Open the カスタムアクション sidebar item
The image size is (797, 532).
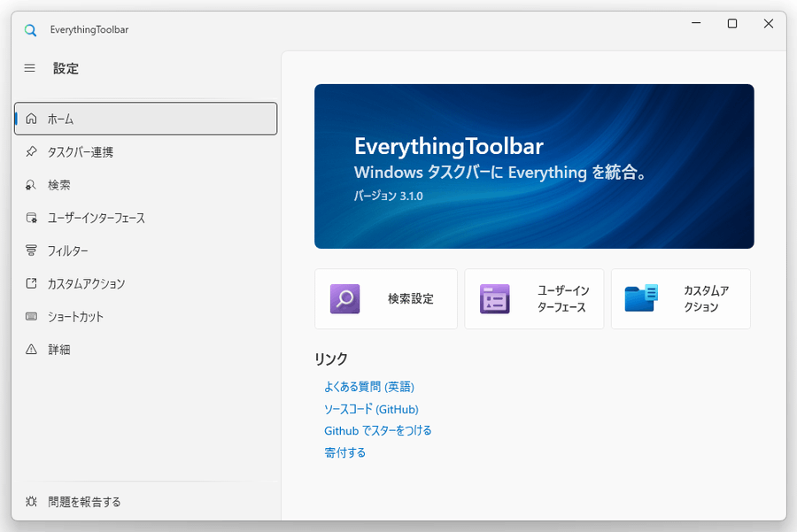point(146,283)
